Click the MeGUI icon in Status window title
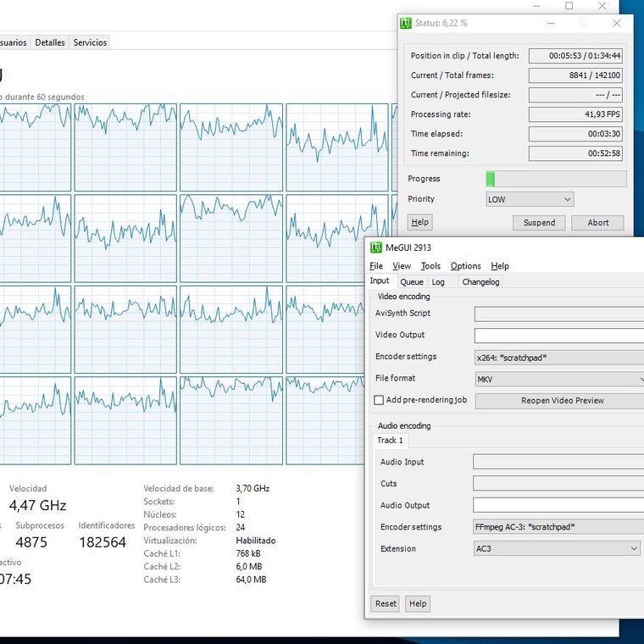644x644 pixels. pyautogui.click(x=405, y=23)
